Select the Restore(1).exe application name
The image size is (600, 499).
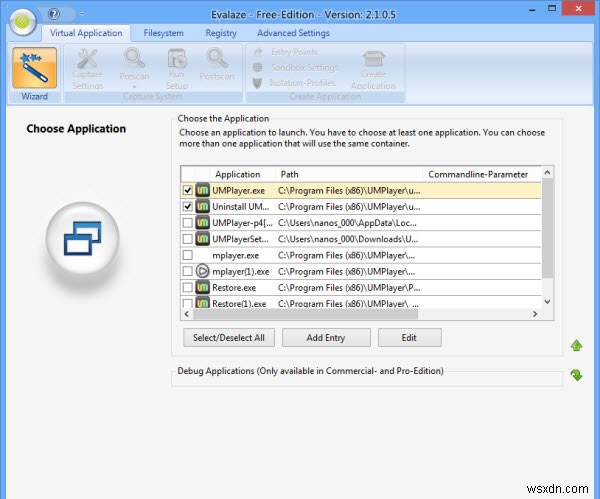tap(239, 303)
